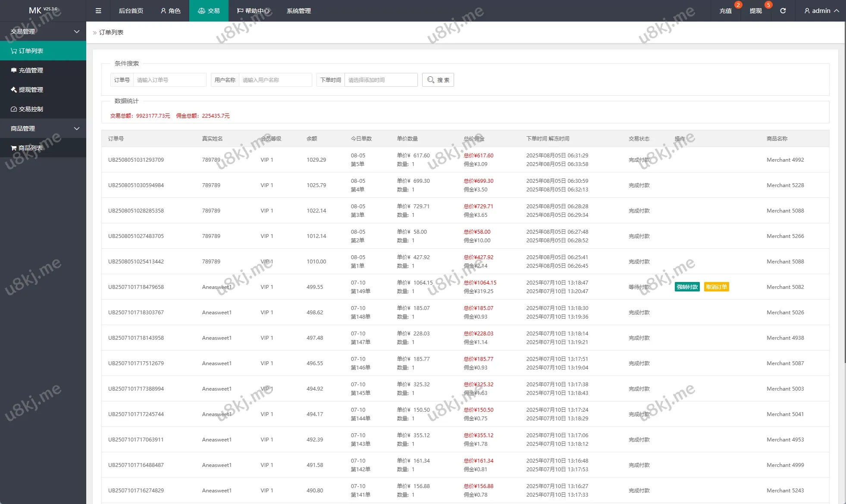This screenshot has height=504, width=846.
Task: Click 提现 notification with badge 5
Action: coord(755,11)
